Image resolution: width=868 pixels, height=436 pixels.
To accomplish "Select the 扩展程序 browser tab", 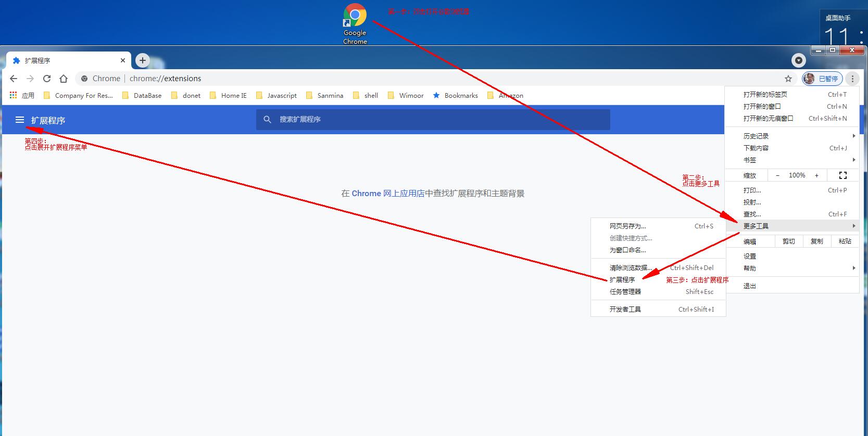I will pyautogui.click(x=69, y=60).
